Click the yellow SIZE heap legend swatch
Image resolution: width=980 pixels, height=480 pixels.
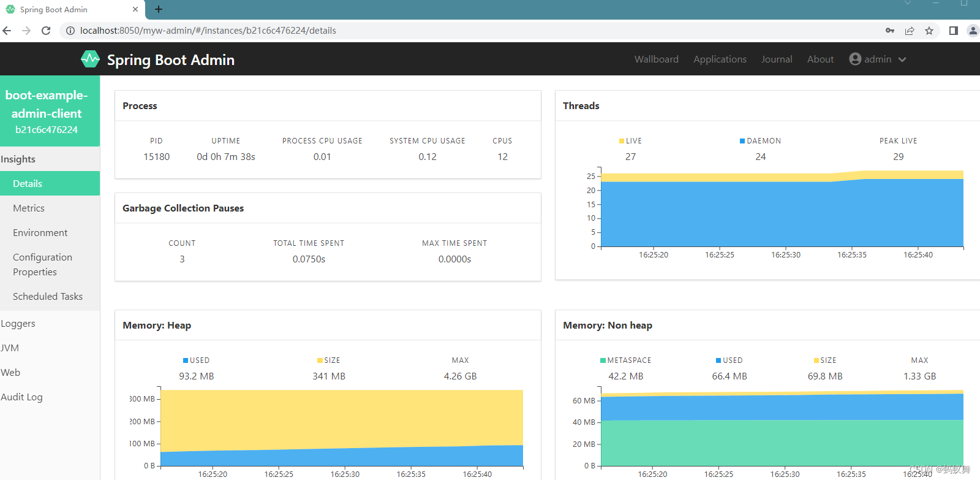[320, 360]
